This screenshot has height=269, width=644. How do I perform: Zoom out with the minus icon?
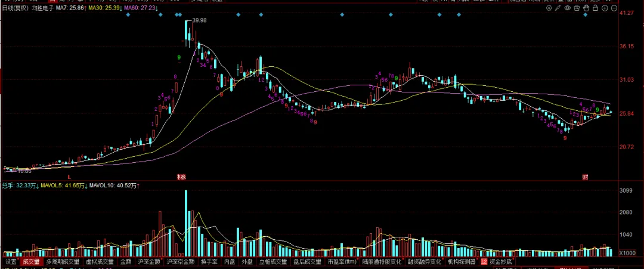(x=614, y=8)
